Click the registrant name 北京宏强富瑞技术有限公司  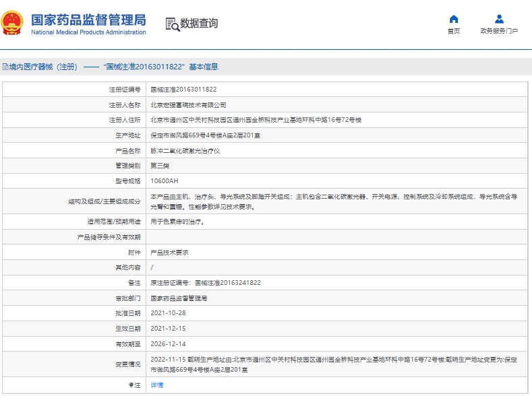tap(188, 104)
